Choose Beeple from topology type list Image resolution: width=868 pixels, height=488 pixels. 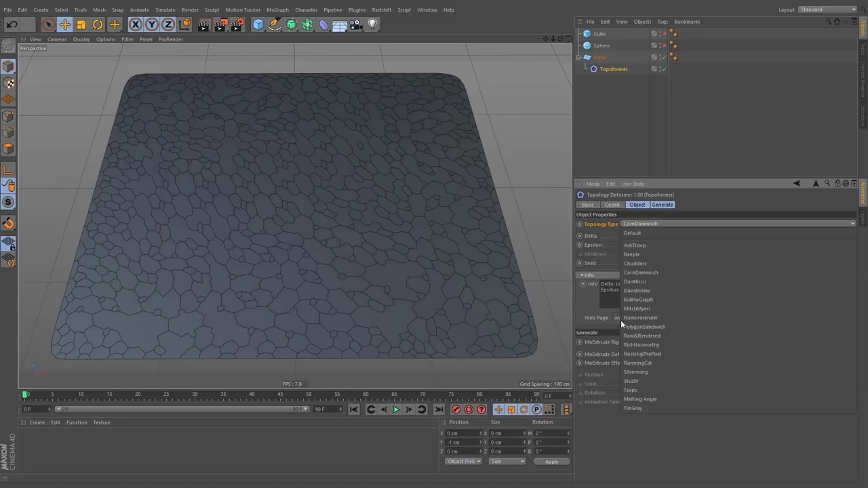coord(631,254)
